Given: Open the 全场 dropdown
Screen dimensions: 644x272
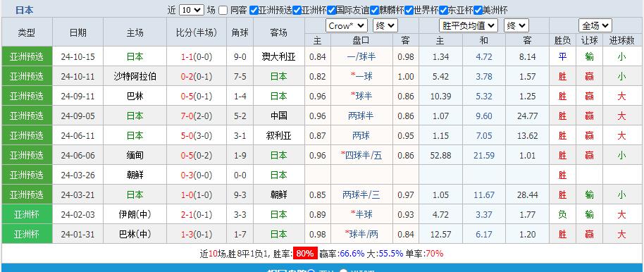Looking at the screenshot, I should pos(595,26).
